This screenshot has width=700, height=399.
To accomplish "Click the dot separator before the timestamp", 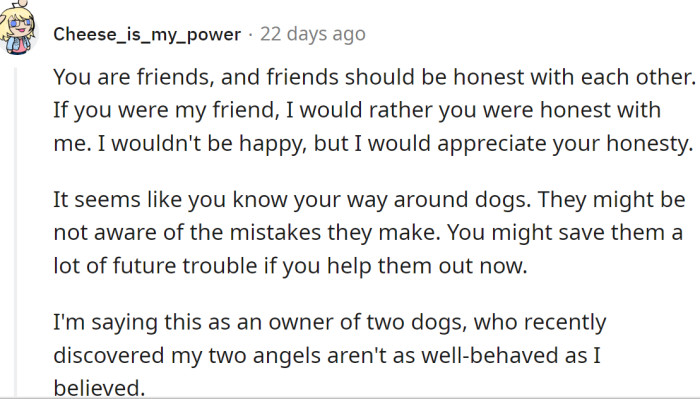I will click(250, 34).
